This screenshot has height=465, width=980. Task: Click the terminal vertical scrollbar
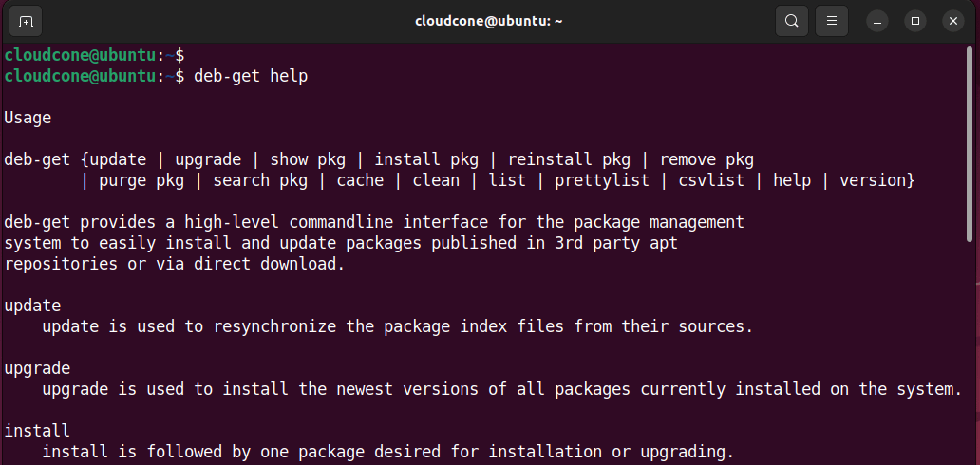pyautogui.click(x=970, y=143)
